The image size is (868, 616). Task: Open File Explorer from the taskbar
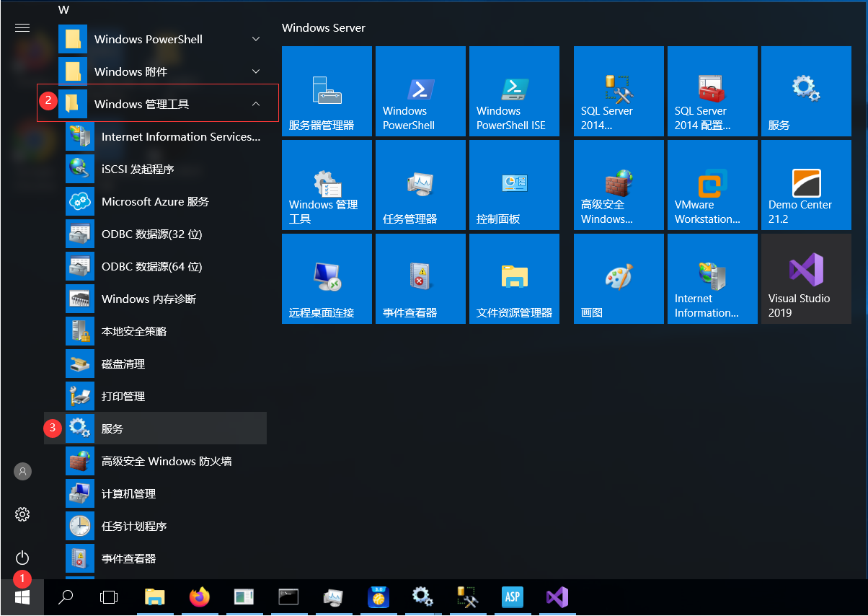point(155,597)
